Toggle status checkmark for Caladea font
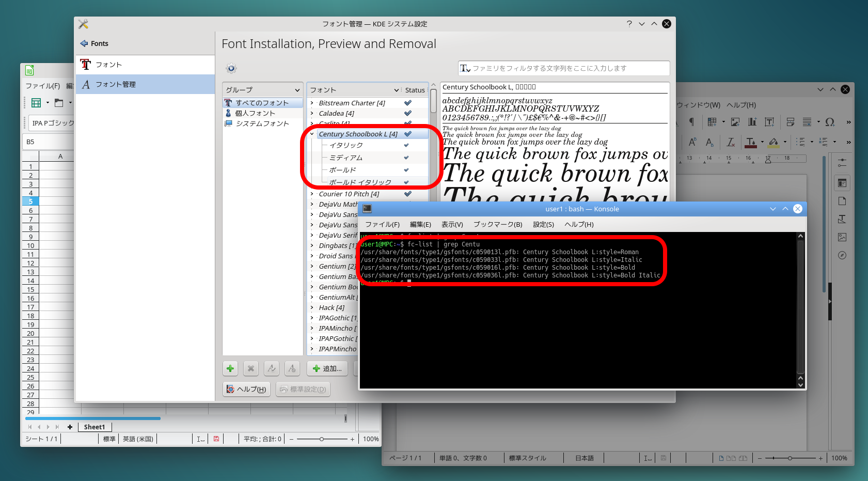The image size is (868, 481). [x=408, y=113]
